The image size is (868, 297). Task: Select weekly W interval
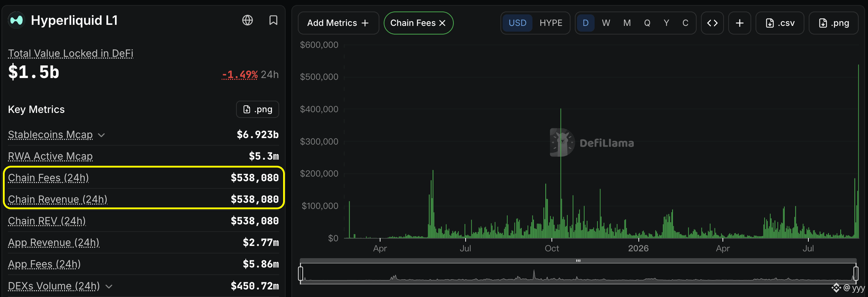606,23
